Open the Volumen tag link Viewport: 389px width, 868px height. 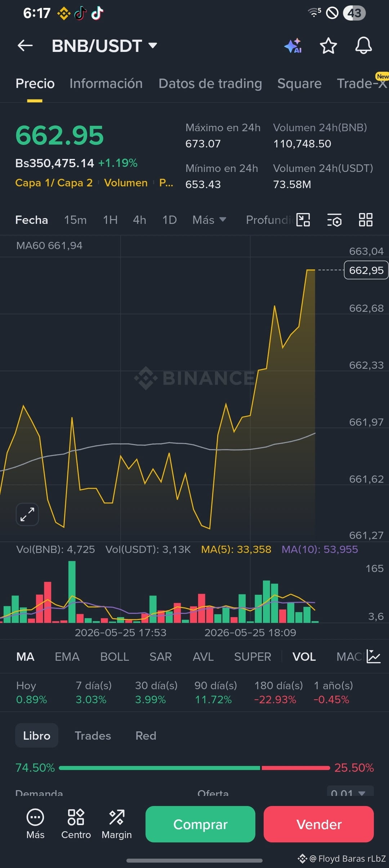pos(126,183)
